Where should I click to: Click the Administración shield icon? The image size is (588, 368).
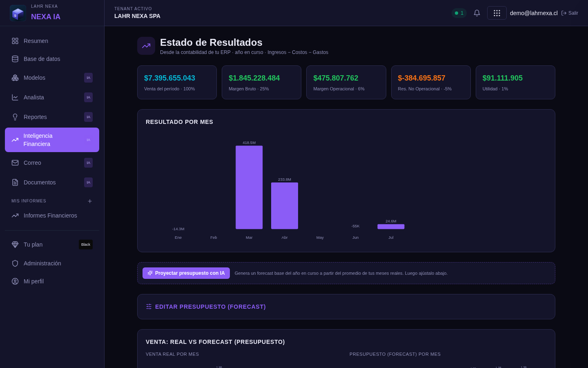15,263
